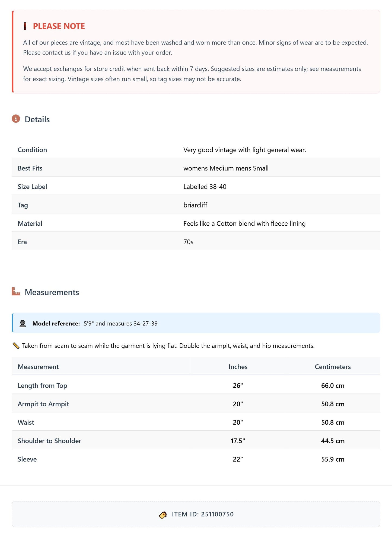Viewport: 392px width, 537px height.
Task: Click the pencil icon beside seam note
Action: click(x=16, y=346)
